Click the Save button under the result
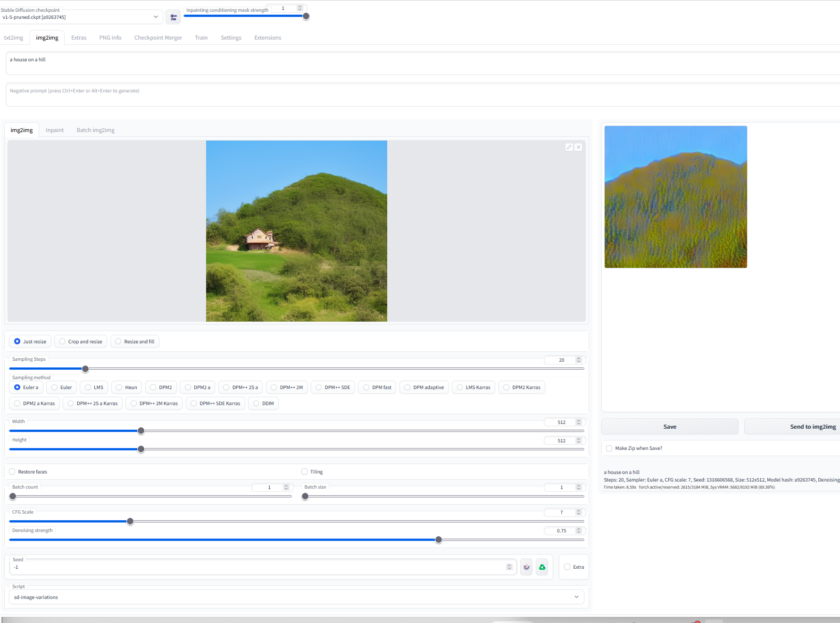 point(670,426)
